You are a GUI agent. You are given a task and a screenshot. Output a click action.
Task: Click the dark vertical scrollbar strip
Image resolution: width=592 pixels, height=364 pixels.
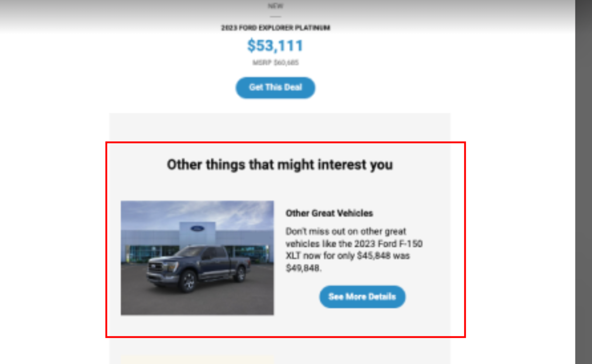pos(584,182)
